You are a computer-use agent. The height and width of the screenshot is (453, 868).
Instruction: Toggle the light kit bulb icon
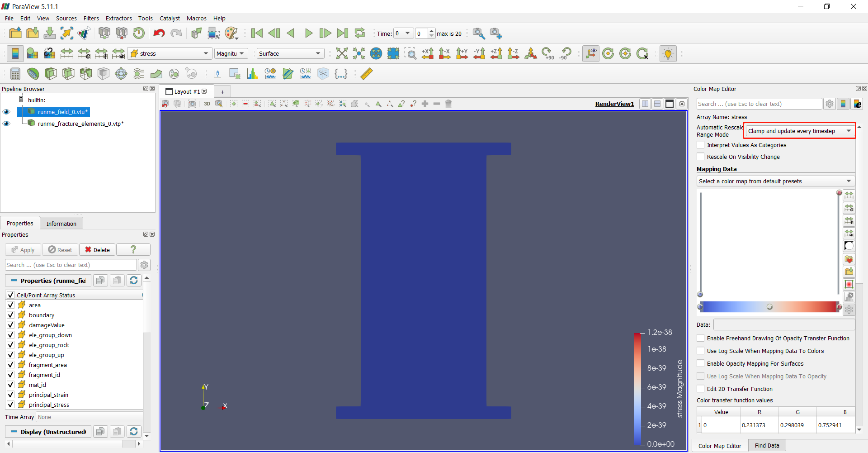pyautogui.click(x=668, y=53)
